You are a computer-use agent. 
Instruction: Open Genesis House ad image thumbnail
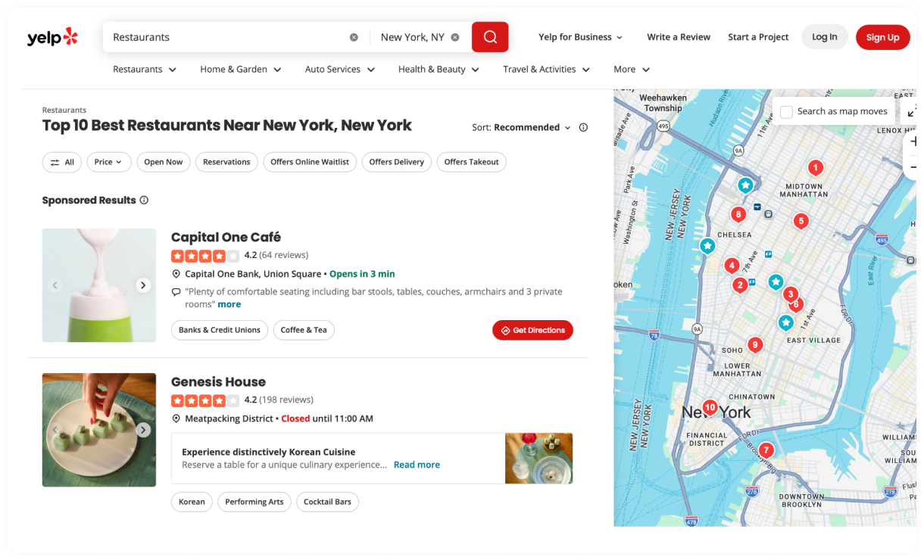[538, 458]
